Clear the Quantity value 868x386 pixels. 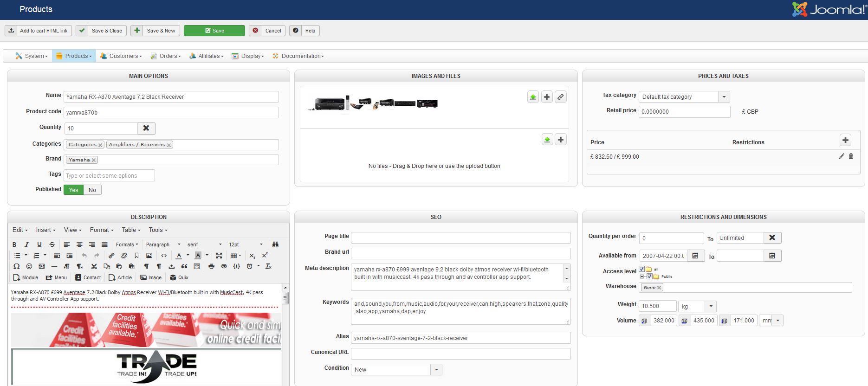tap(146, 128)
